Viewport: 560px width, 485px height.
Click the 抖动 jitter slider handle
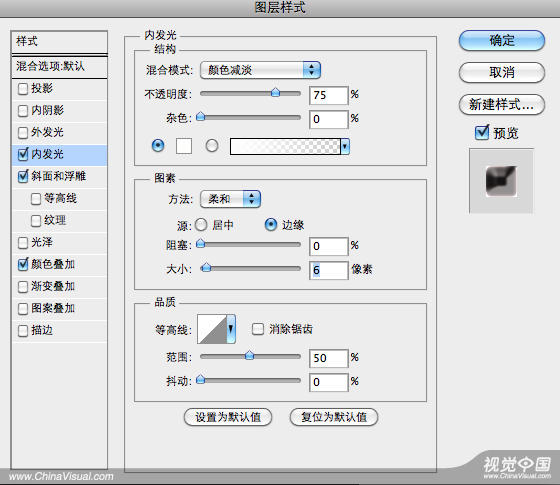tap(201, 379)
